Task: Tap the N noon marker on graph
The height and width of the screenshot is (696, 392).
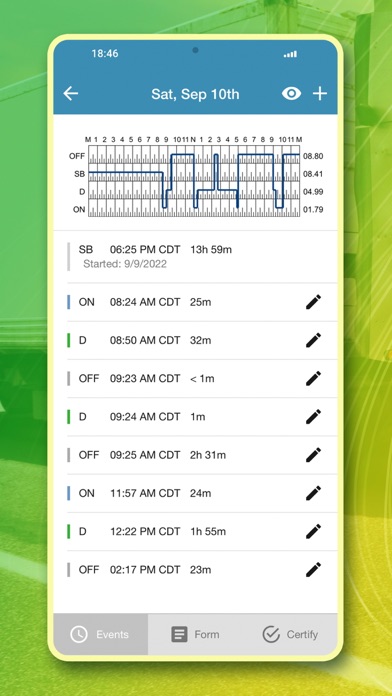Action: pyautogui.click(x=193, y=139)
